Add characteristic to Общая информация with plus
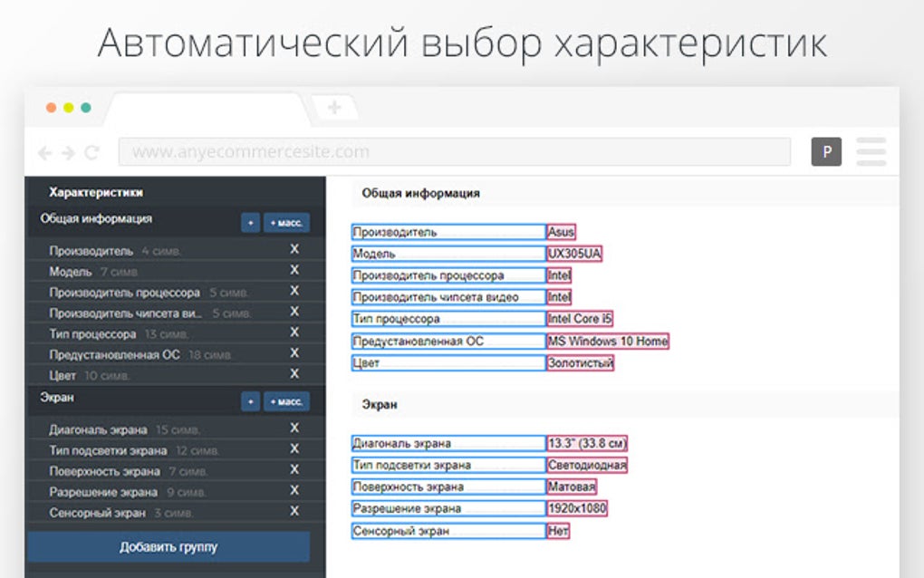924x578 pixels. (250, 223)
